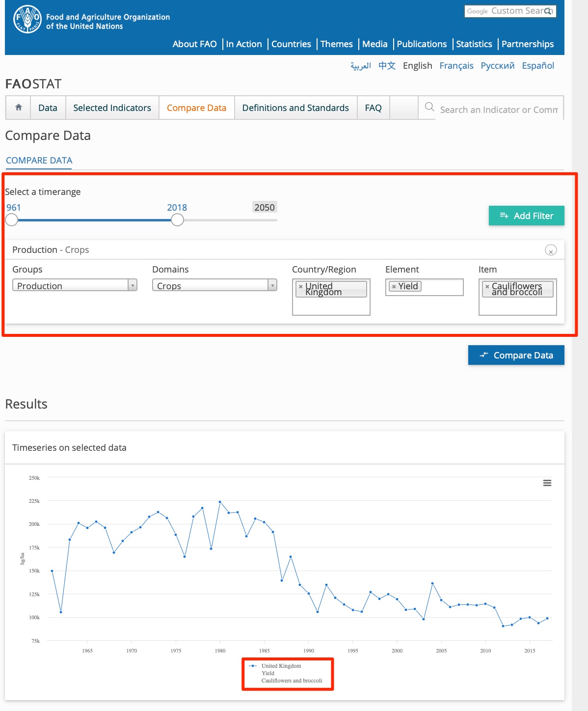The height and width of the screenshot is (711, 588).
Task: Open In Action menu
Action: (x=244, y=44)
